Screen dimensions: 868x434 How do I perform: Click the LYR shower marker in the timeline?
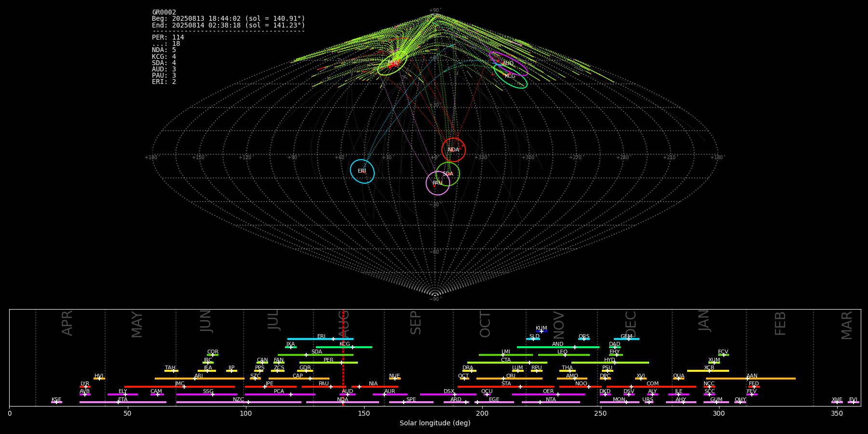pyautogui.click(x=85, y=386)
